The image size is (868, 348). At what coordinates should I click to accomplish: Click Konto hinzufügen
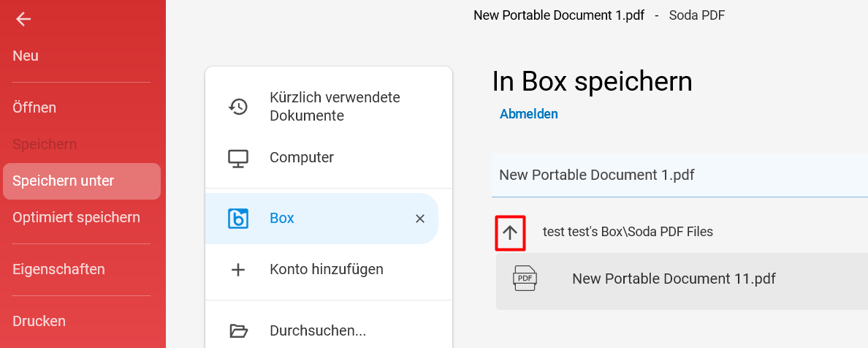(x=327, y=269)
